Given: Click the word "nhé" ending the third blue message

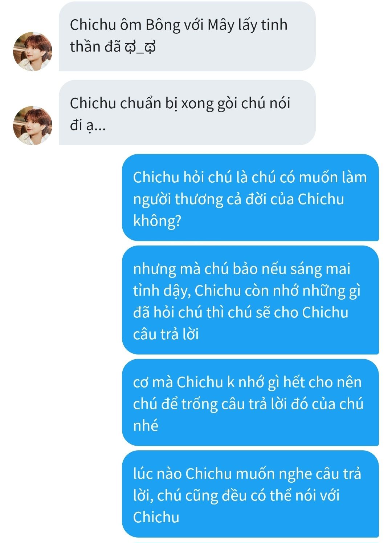Looking at the screenshot, I should [x=146, y=425].
